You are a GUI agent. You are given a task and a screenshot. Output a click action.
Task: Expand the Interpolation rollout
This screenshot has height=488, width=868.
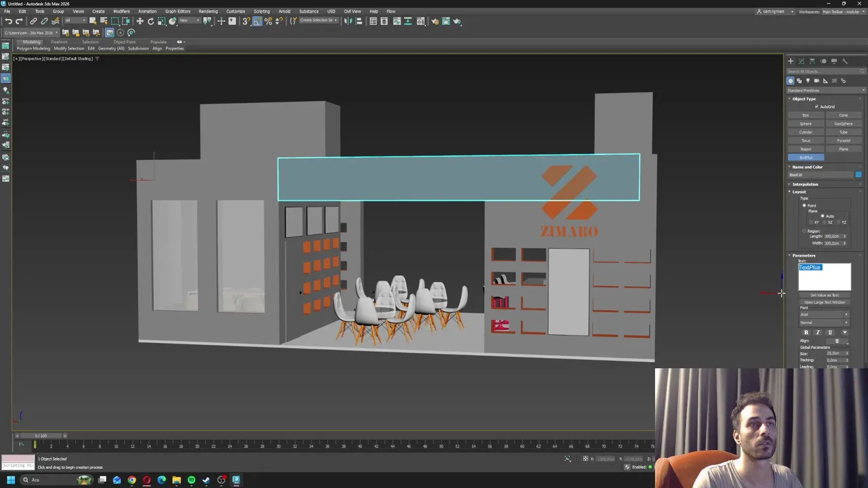pos(806,184)
